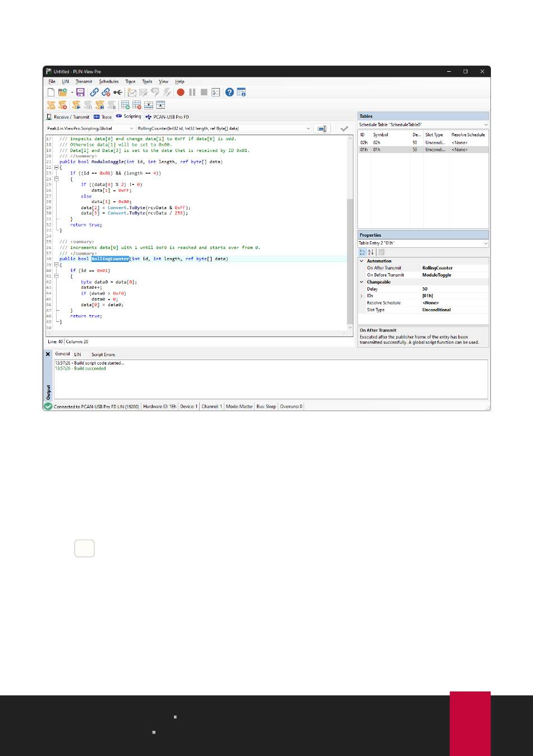Screen dimensions: 533x756
Task: Open the View menu
Action: point(163,81)
